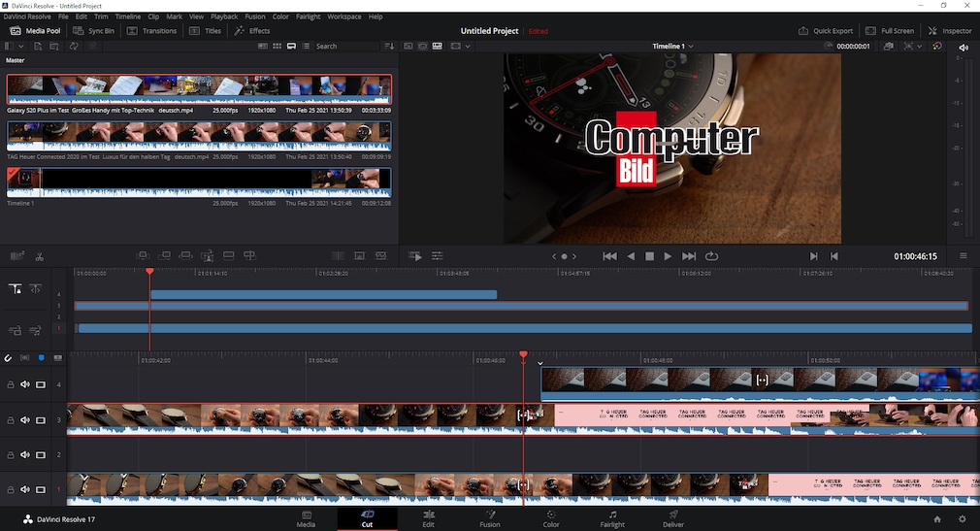Disable video on track 1
This screenshot has width=980, height=531.
tap(41, 489)
